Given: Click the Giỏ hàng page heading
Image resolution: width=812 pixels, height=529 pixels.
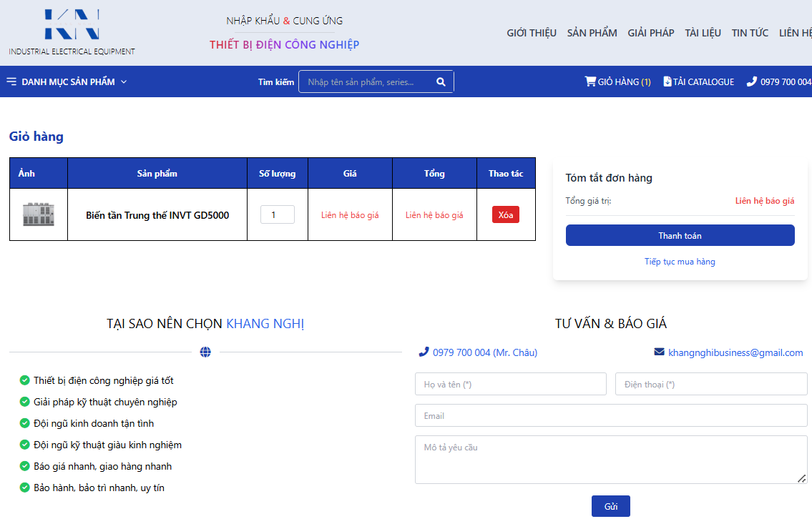Looking at the screenshot, I should pos(36,137).
